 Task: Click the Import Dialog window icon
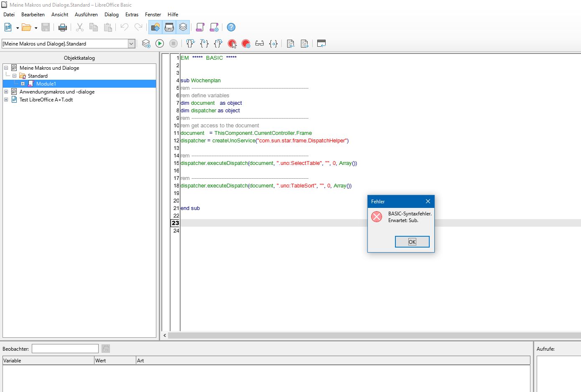tap(321, 43)
